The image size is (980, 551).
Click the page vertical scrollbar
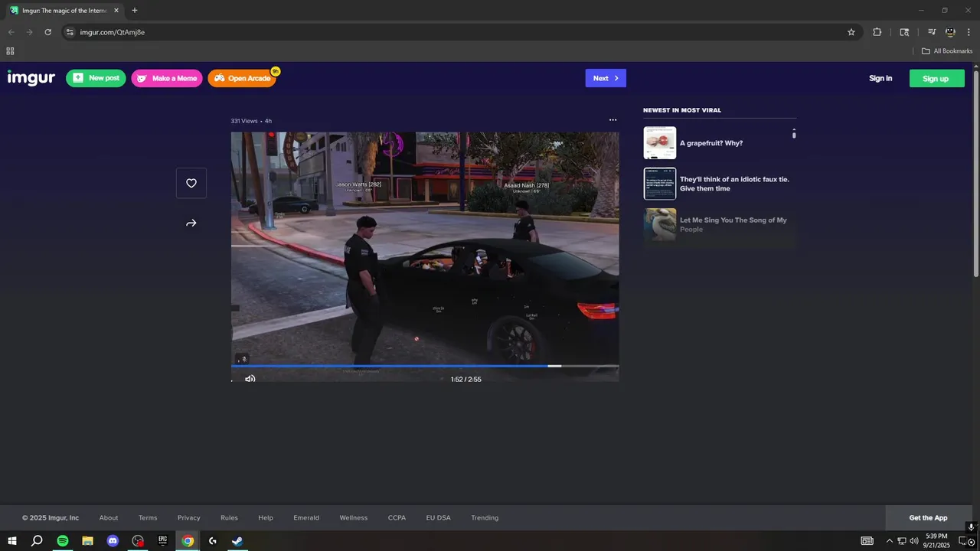point(976,172)
